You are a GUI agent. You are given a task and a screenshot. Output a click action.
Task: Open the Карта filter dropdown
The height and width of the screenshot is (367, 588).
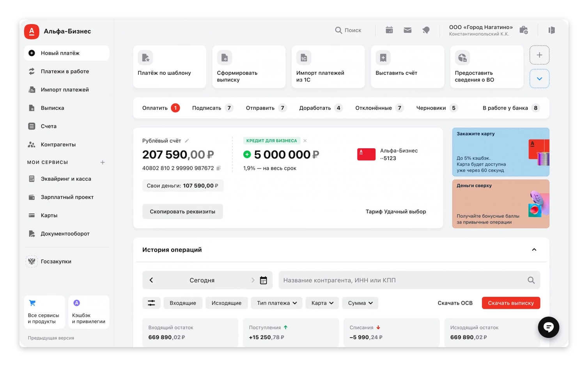pyautogui.click(x=322, y=303)
